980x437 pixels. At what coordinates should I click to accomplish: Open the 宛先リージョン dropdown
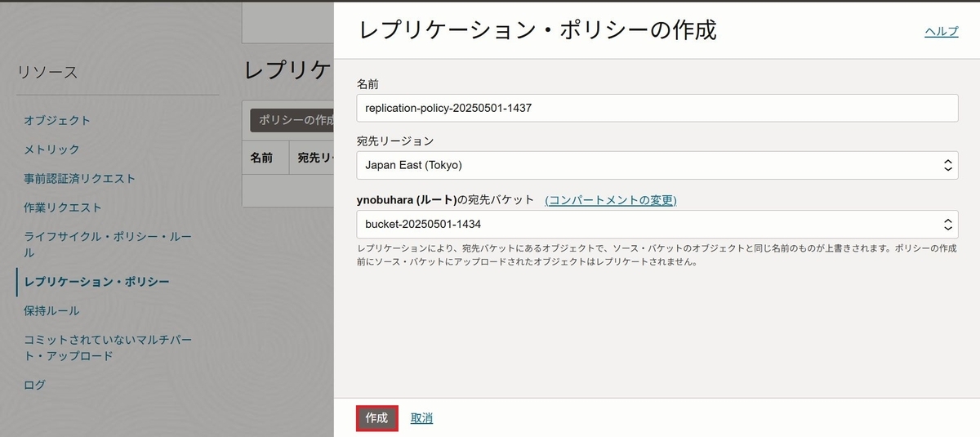click(x=657, y=165)
